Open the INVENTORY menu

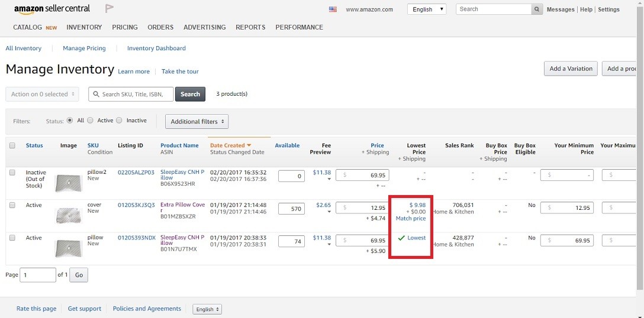(x=84, y=27)
